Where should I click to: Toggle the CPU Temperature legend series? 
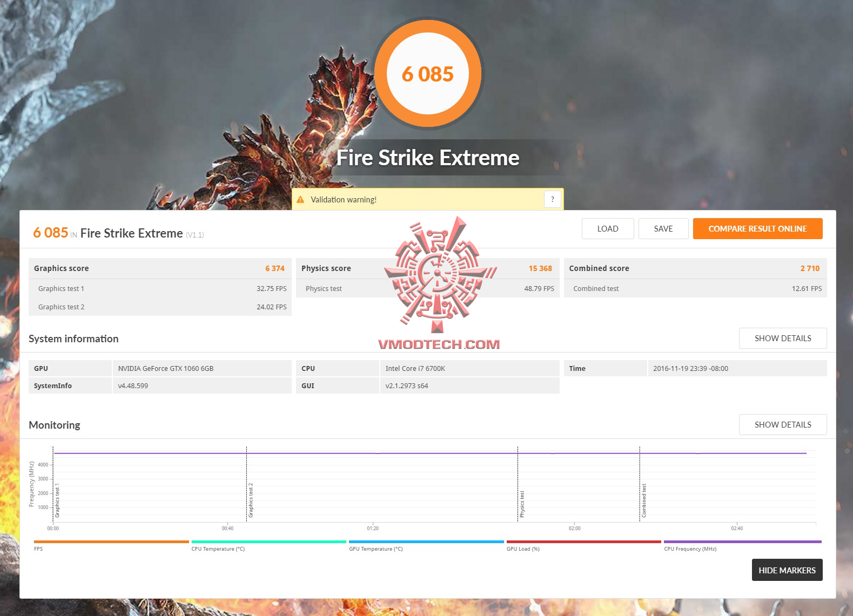tap(268, 545)
